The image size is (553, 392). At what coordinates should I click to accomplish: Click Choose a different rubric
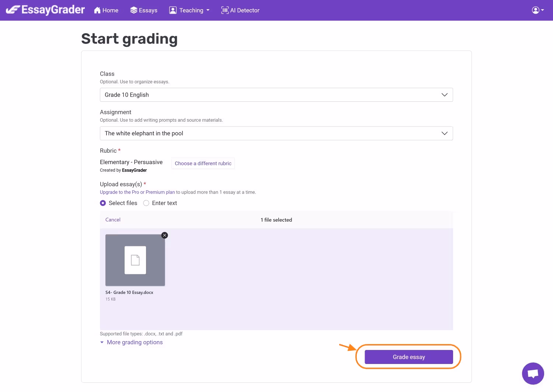point(203,163)
